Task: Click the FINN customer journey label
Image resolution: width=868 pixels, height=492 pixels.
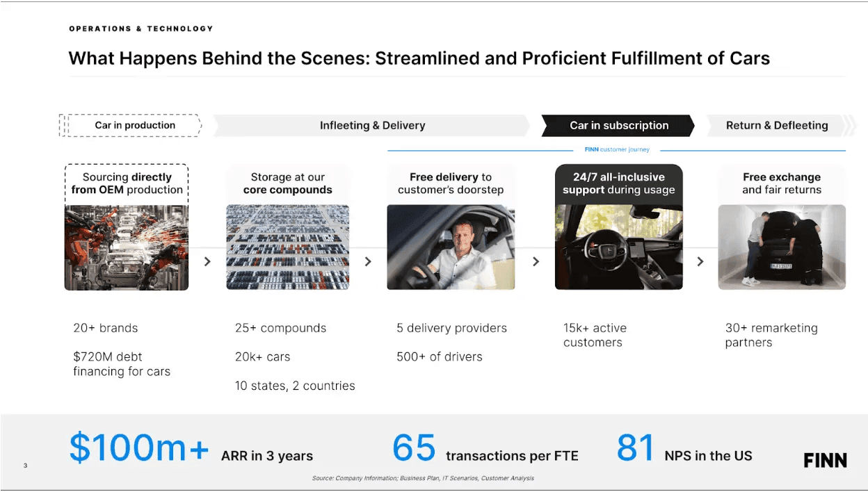Action: pyautogui.click(x=617, y=149)
